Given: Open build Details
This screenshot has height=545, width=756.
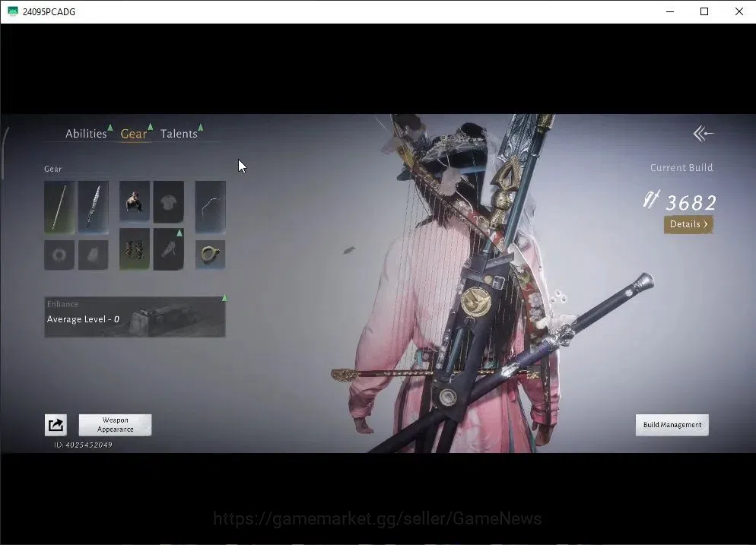Looking at the screenshot, I should (688, 224).
